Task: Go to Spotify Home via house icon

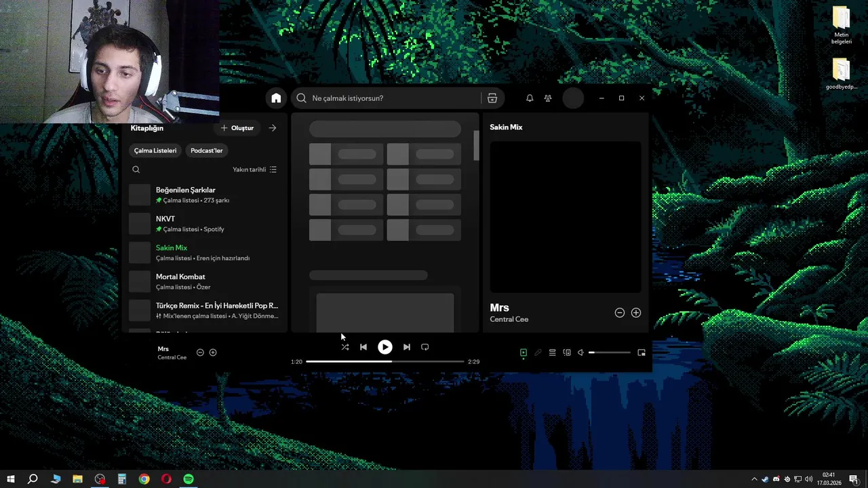Action: click(x=276, y=98)
